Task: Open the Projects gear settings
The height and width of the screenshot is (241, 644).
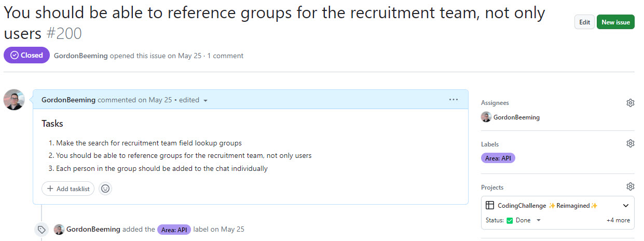Action: 630,186
